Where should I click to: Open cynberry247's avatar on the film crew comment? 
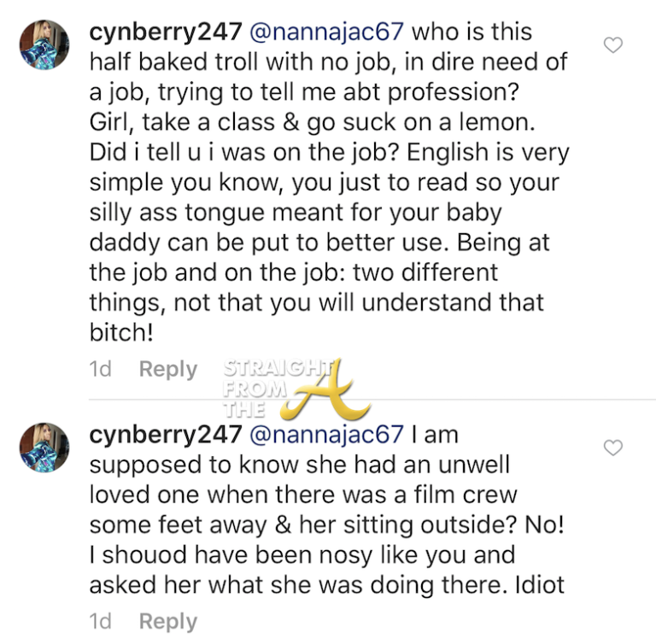click(44, 448)
